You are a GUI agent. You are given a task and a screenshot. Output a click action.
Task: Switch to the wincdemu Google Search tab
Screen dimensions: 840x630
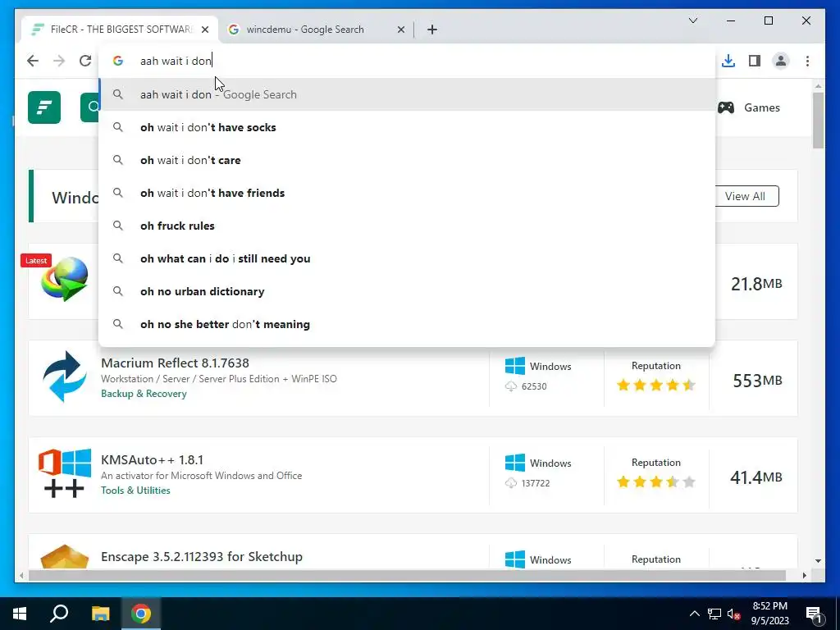(x=316, y=30)
